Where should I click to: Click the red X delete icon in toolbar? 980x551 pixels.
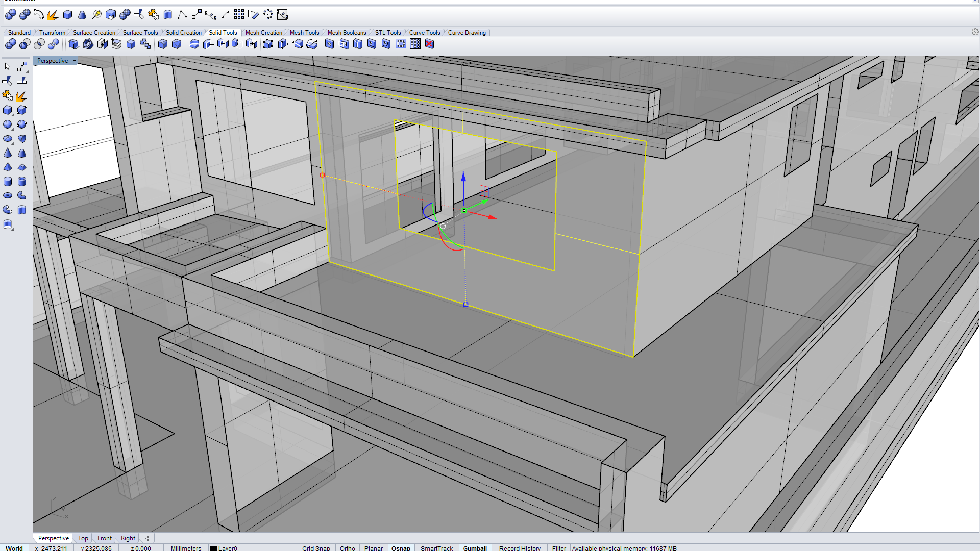(x=429, y=44)
